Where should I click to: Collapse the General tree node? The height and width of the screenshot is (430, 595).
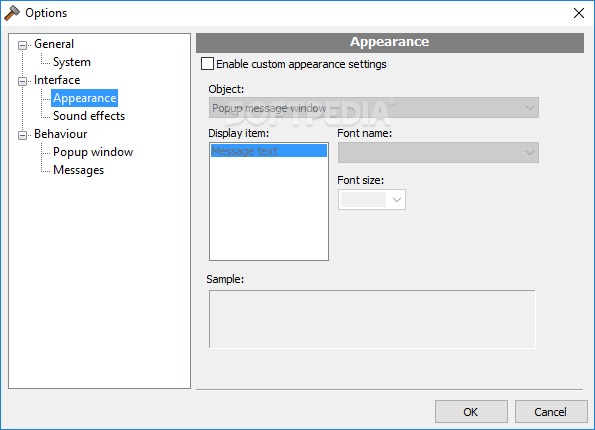pos(22,45)
